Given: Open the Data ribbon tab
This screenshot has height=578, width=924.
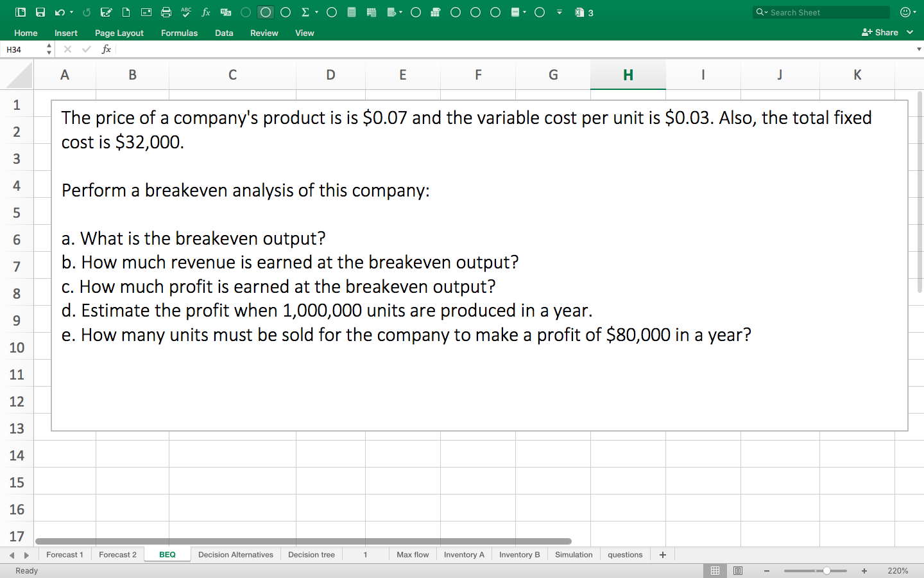Looking at the screenshot, I should click(x=224, y=33).
